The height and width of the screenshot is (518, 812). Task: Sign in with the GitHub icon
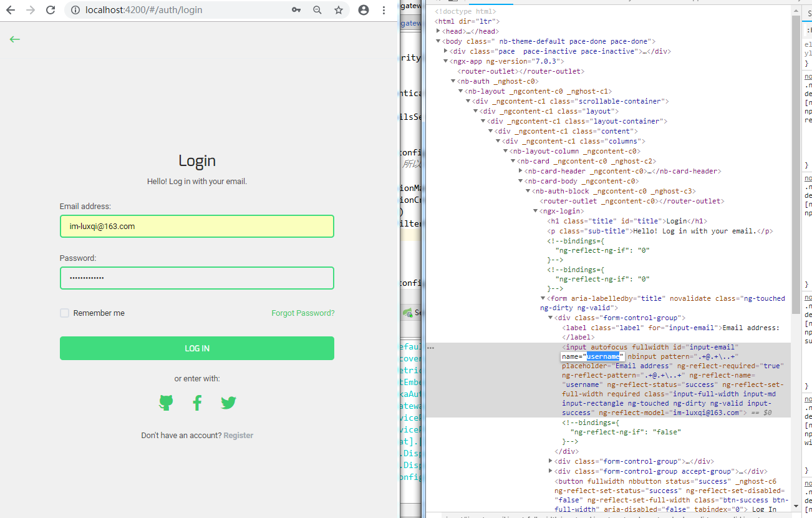[166, 403]
